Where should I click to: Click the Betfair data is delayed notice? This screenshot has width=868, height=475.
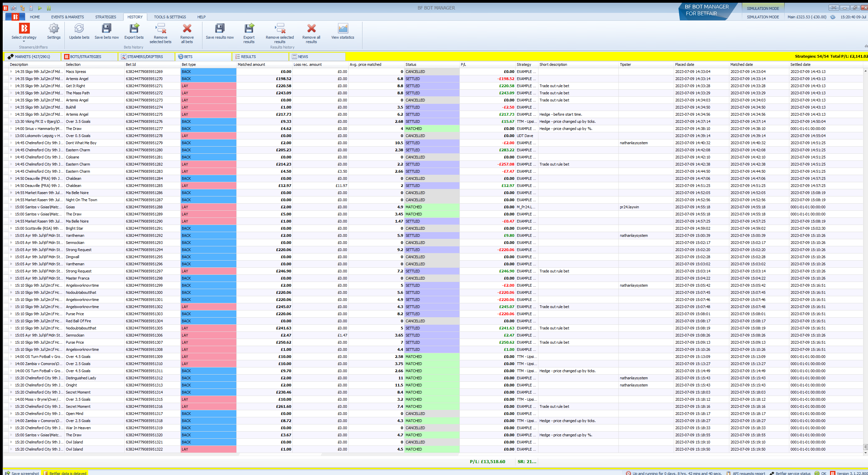65,473
